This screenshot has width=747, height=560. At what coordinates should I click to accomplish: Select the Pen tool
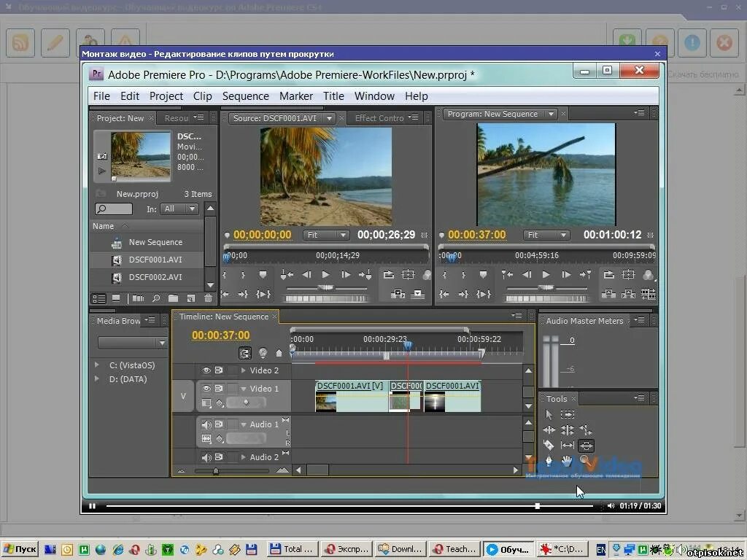coord(549,461)
